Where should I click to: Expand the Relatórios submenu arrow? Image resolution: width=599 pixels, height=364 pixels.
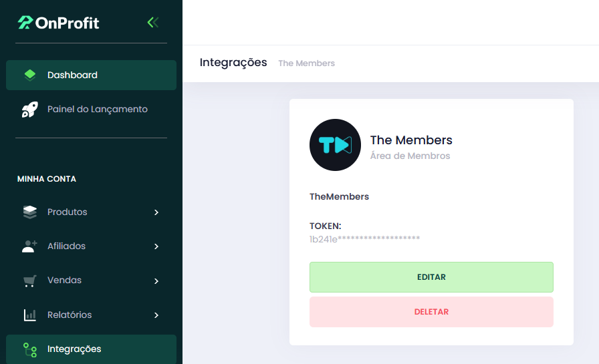click(156, 315)
